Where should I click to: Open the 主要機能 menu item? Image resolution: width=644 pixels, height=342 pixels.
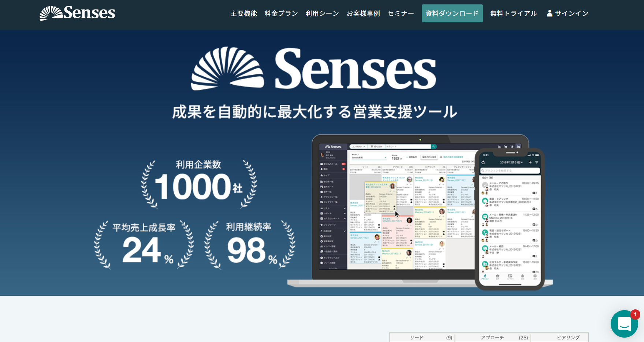click(244, 14)
